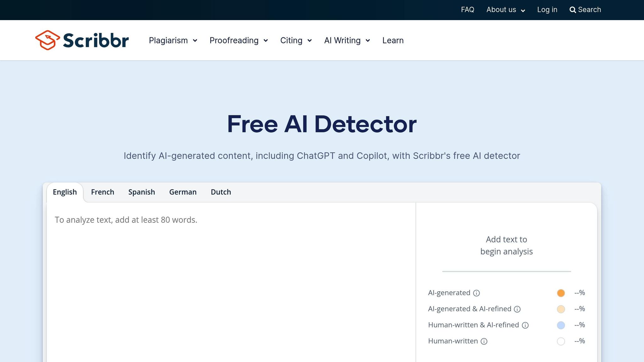This screenshot has width=644, height=362.
Task: Click into the text analysis input area
Action: tap(231, 283)
